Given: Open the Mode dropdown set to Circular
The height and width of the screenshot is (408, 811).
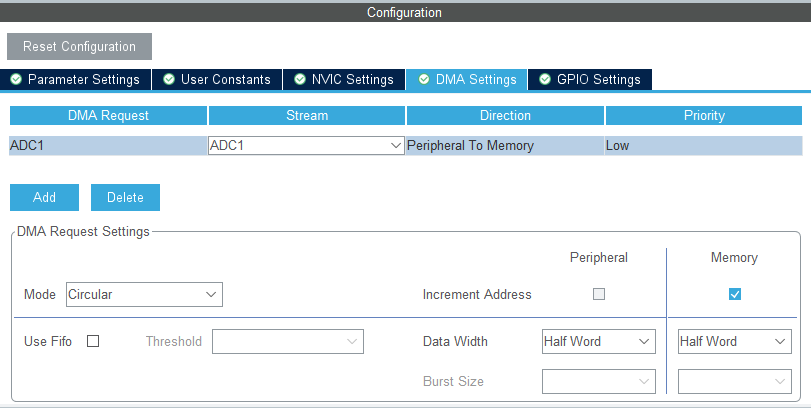Looking at the screenshot, I should 144,294.
